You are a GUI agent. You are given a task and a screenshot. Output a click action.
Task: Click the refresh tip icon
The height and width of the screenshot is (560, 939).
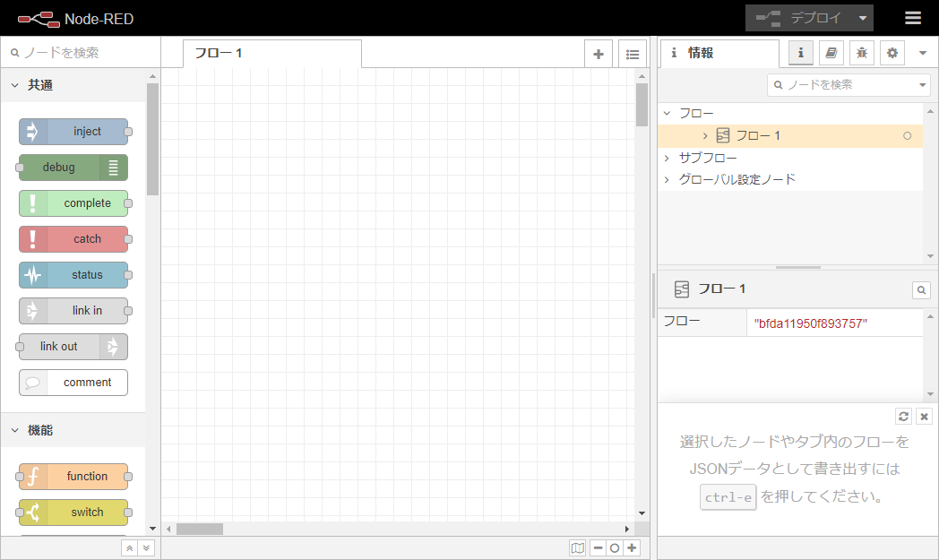coord(903,417)
